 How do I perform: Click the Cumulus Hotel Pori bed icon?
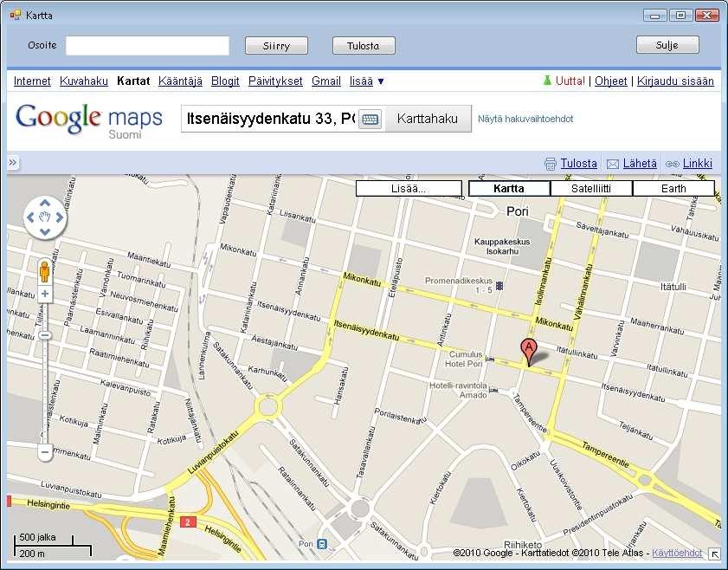click(490, 359)
